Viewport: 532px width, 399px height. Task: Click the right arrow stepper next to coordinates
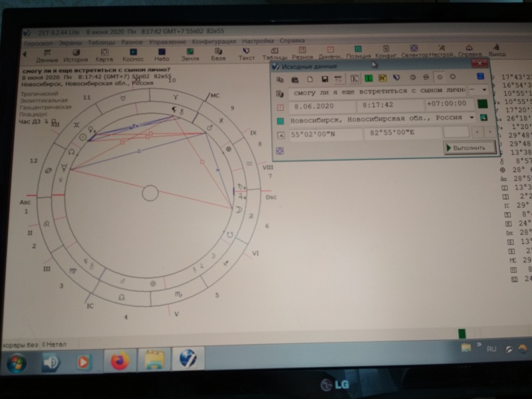pyautogui.click(x=489, y=132)
